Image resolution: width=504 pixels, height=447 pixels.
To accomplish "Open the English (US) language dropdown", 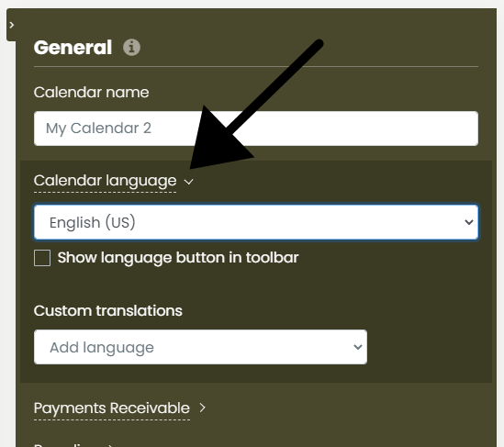I will (x=256, y=222).
